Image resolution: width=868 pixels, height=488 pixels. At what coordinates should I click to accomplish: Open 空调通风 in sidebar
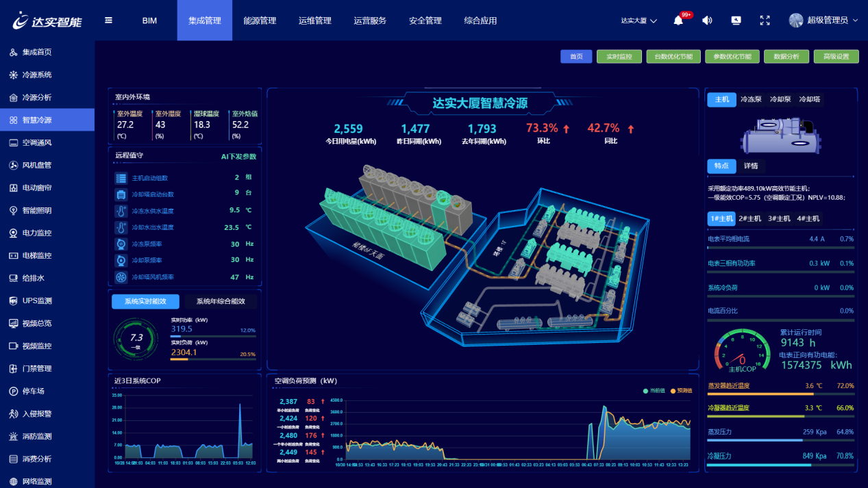(47, 142)
